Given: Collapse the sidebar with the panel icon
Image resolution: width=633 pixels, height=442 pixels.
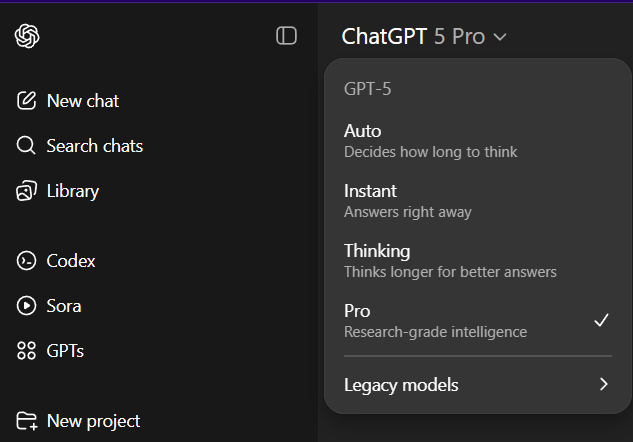Looking at the screenshot, I should pos(286,36).
